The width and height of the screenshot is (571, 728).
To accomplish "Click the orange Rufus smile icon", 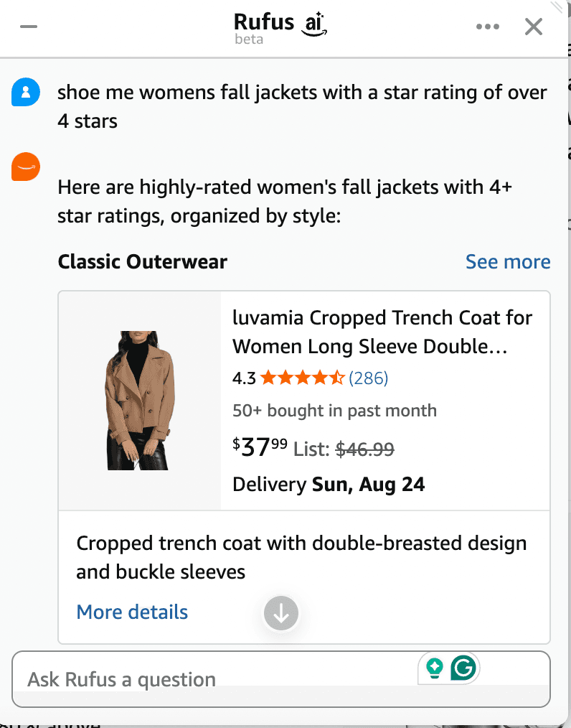I will pyautogui.click(x=26, y=167).
